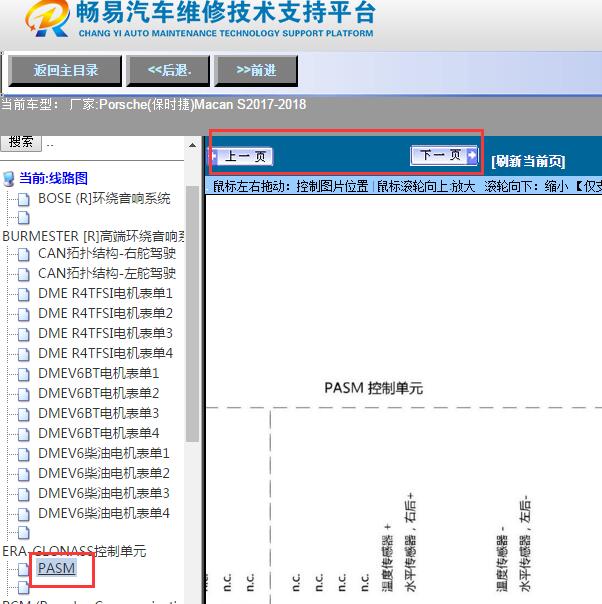Viewport: 602px width, 604px height.
Task: Click the 当前:线路图 root node icon
Action: point(8,179)
